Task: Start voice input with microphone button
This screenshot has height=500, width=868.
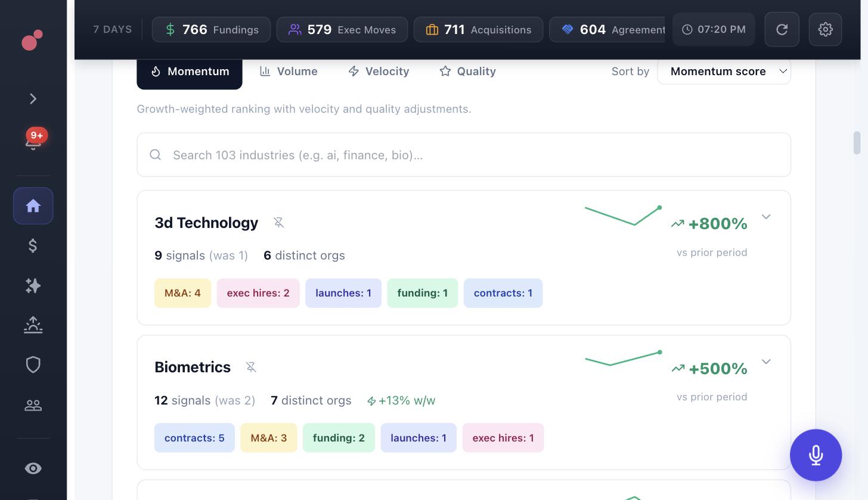Action: pos(816,455)
